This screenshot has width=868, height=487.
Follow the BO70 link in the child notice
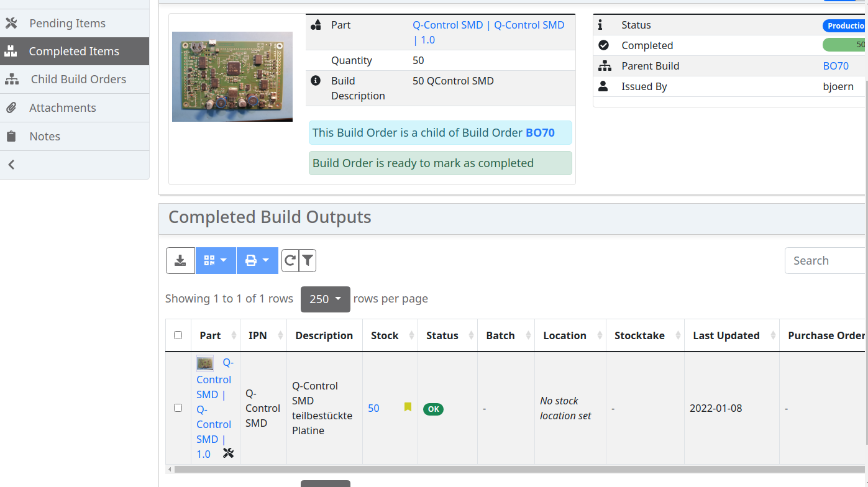pyautogui.click(x=540, y=132)
